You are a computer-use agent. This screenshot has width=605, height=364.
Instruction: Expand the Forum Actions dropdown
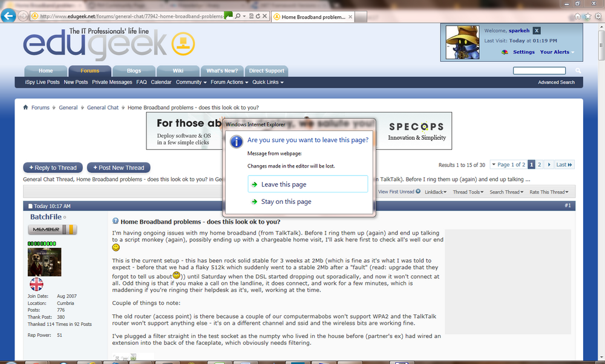tap(229, 82)
